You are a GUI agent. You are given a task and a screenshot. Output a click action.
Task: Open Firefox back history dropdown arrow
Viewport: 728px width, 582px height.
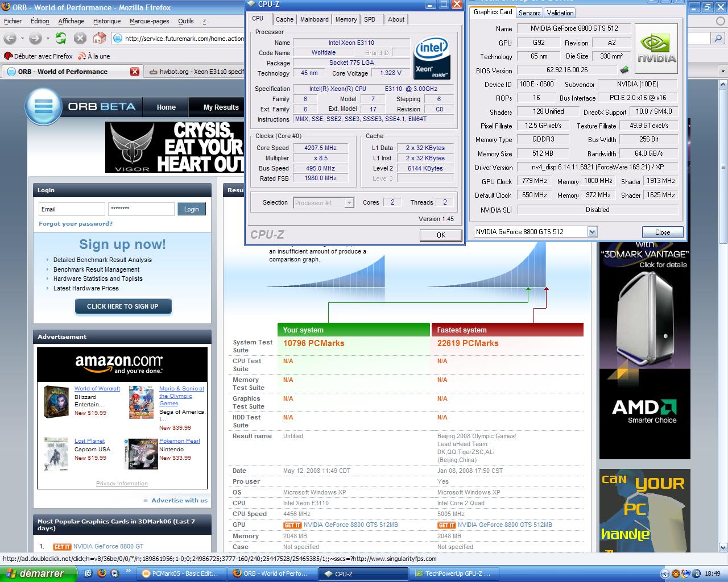[x=22, y=39]
